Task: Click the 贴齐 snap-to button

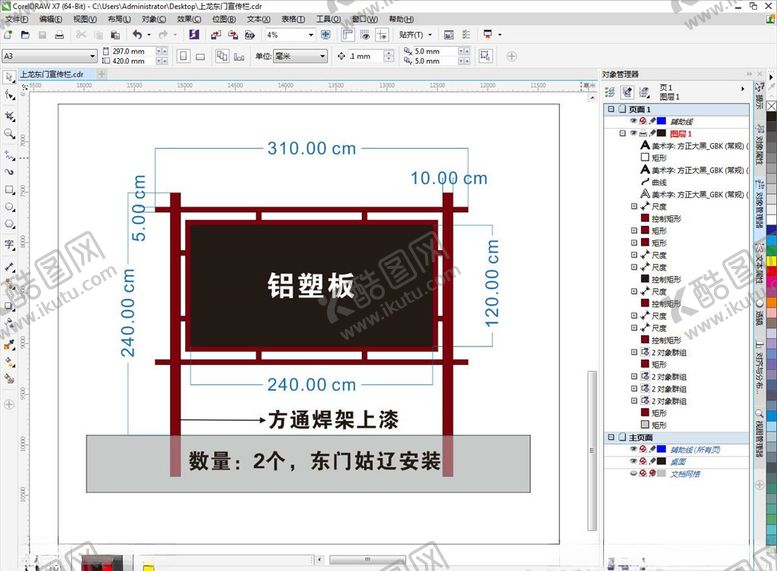Action: click(412, 34)
